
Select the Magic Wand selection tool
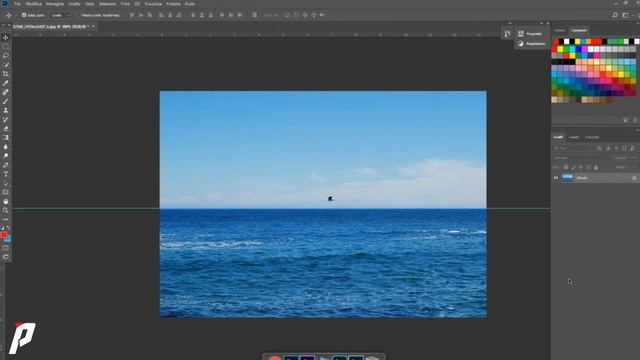click(5, 65)
